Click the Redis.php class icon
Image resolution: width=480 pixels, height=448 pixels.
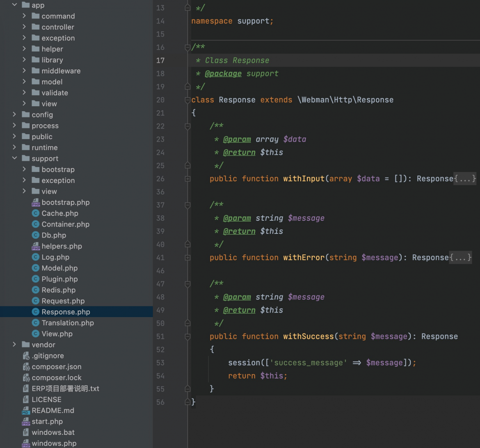coord(36,290)
